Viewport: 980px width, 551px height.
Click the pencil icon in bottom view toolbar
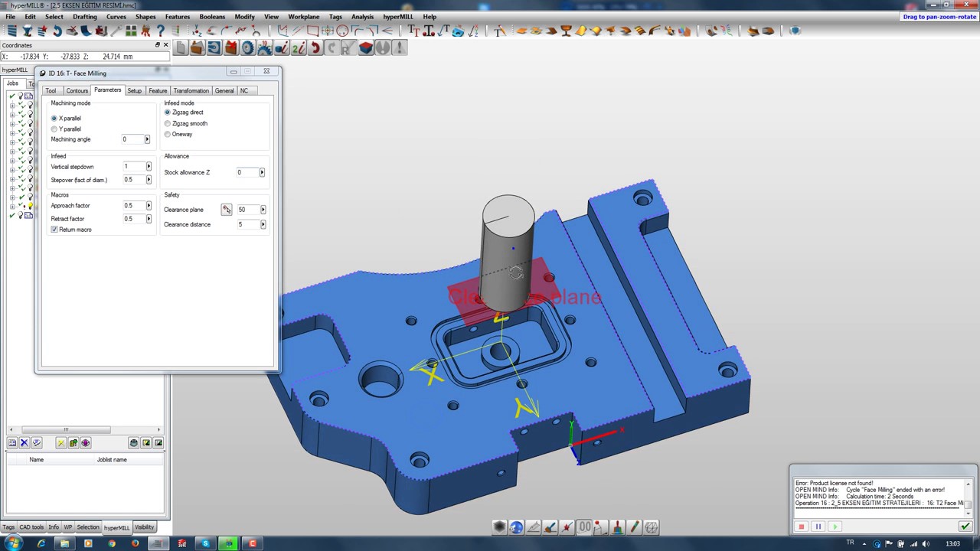click(x=634, y=527)
